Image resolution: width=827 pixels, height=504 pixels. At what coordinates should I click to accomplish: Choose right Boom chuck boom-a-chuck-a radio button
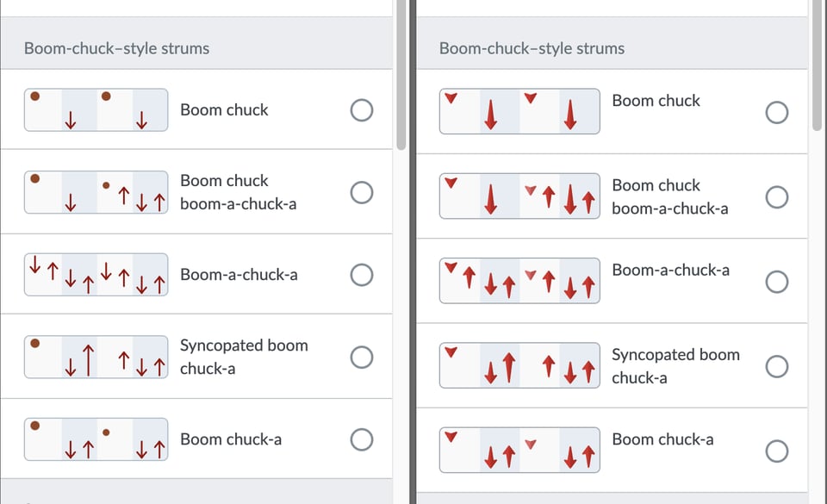(776, 197)
